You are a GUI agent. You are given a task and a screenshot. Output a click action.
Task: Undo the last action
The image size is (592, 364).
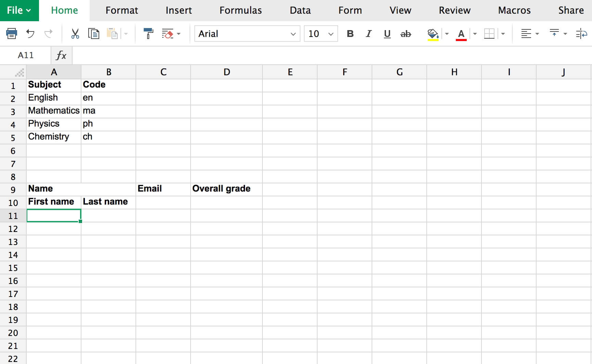click(x=30, y=34)
